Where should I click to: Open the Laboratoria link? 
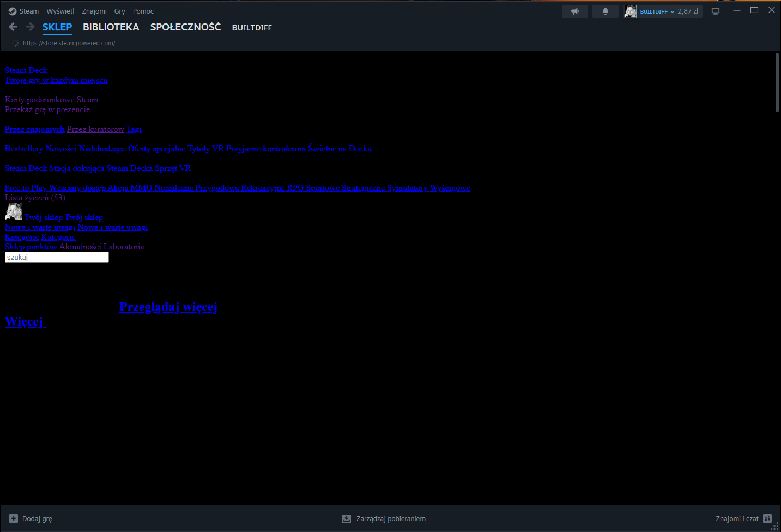tap(124, 247)
